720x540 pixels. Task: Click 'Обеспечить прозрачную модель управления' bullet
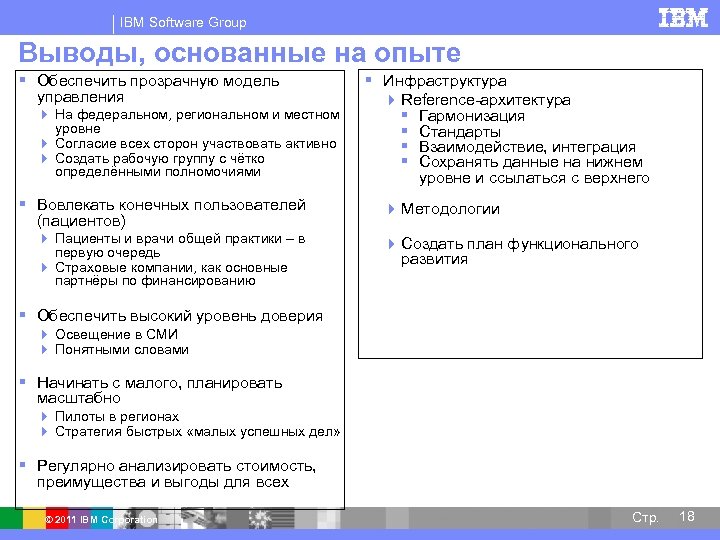tap(158, 89)
